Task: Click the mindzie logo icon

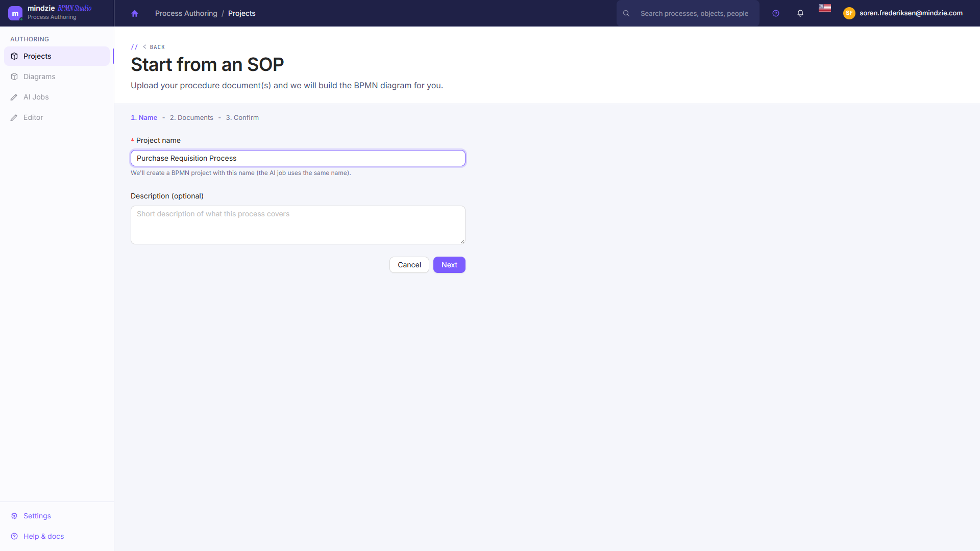Action: coord(15,13)
